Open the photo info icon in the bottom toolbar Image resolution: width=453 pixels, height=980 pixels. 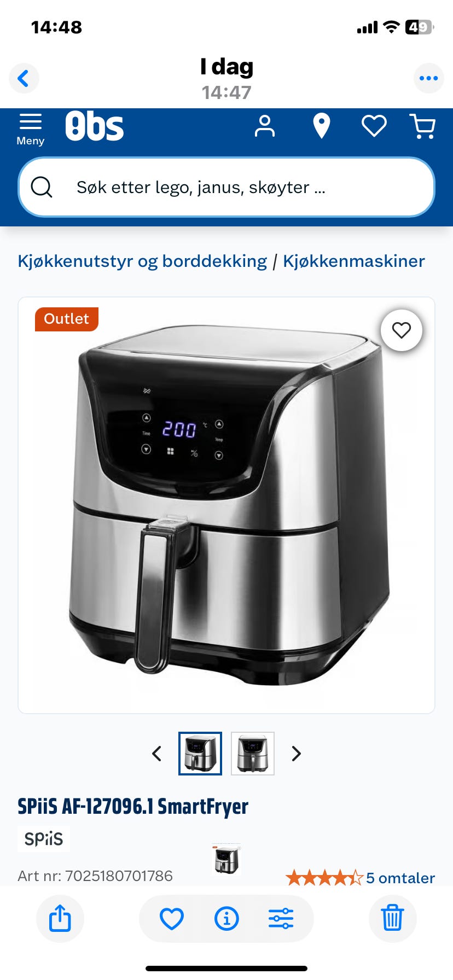pyautogui.click(x=226, y=918)
